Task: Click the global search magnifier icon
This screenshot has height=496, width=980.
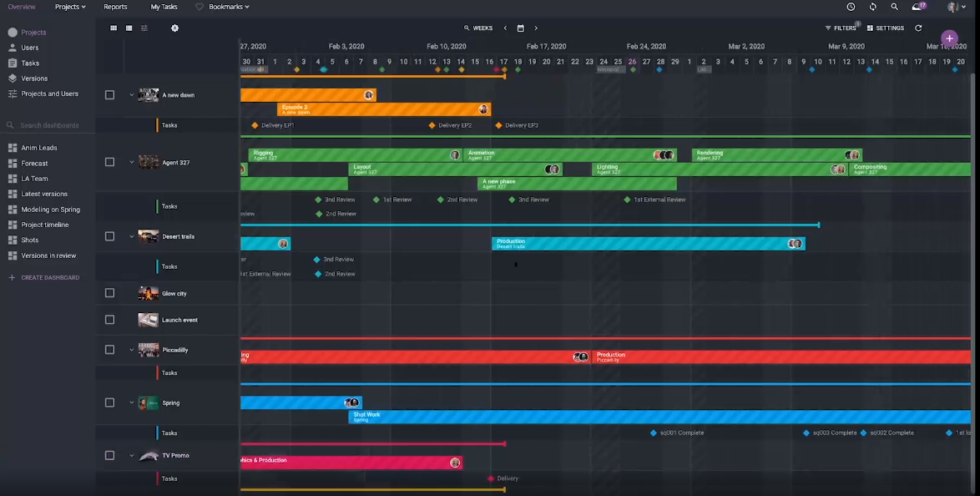Action: [x=894, y=7]
